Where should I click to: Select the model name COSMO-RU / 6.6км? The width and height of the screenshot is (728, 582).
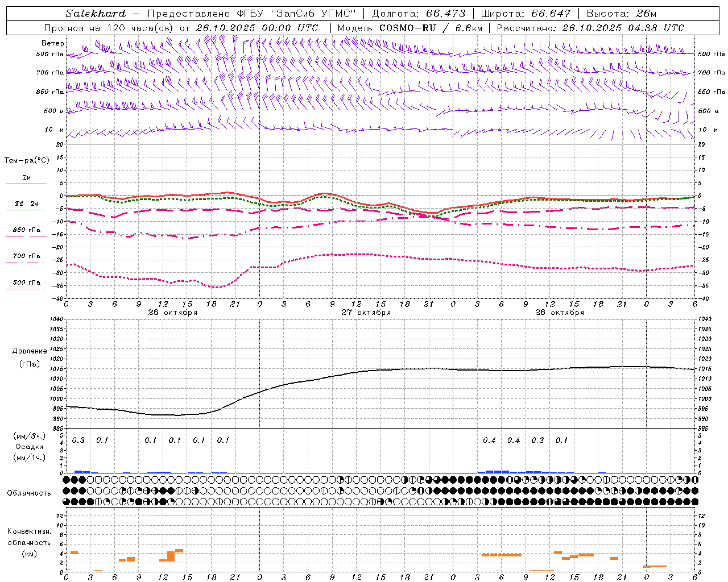(x=431, y=28)
